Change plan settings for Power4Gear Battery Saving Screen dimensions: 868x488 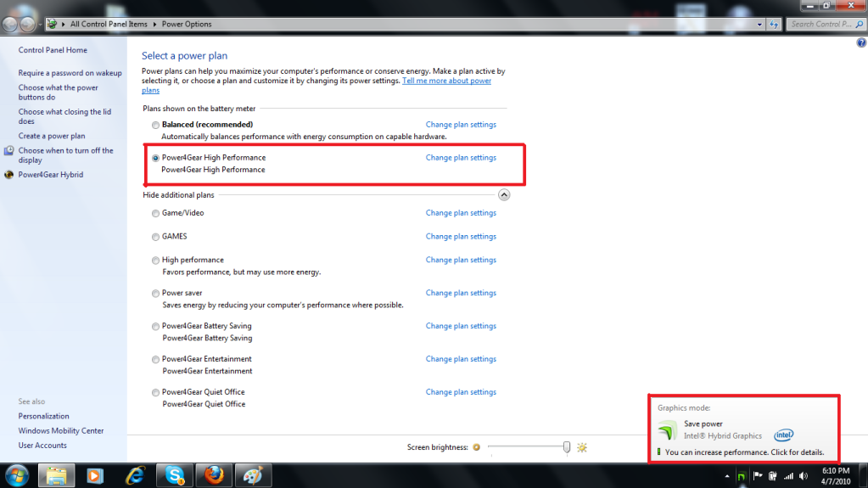coord(461,326)
